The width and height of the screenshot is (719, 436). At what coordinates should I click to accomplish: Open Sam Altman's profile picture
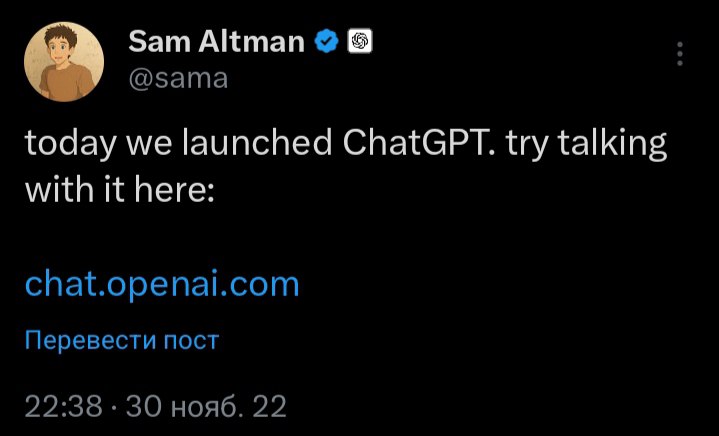[x=64, y=62]
